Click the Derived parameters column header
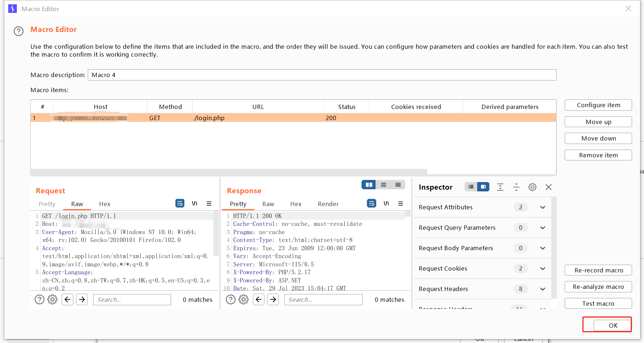This screenshot has height=343, width=644. pos(510,107)
